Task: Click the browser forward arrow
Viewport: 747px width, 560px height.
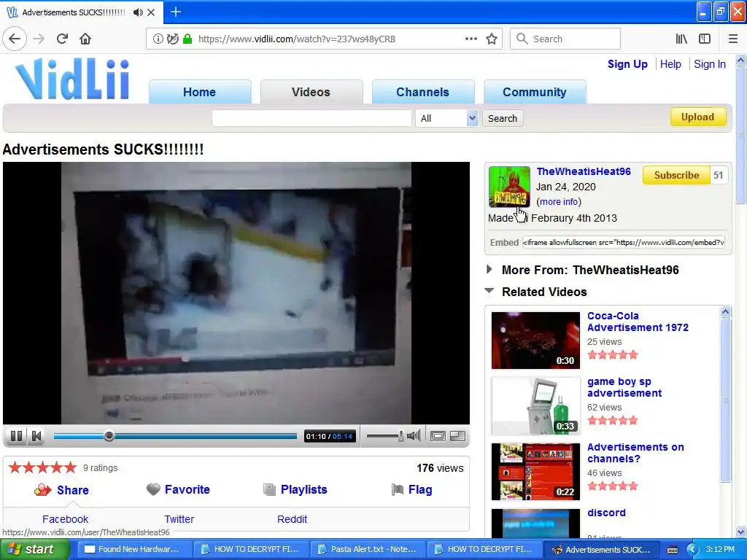Action: click(39, 39)
